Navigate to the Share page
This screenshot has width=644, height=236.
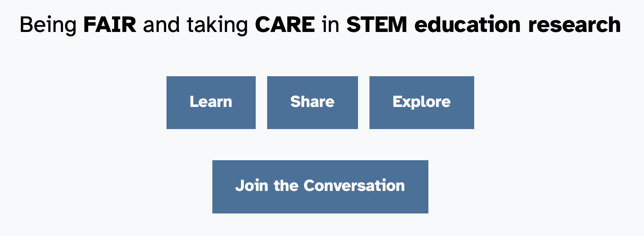(x=312, y=102)
